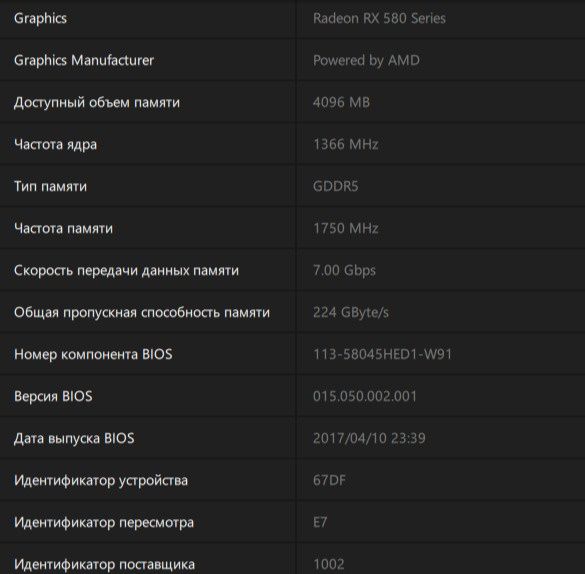Select the Доступный объем памяти label
The height and width of the screenshot is (574, 585).
pos(97,103)
